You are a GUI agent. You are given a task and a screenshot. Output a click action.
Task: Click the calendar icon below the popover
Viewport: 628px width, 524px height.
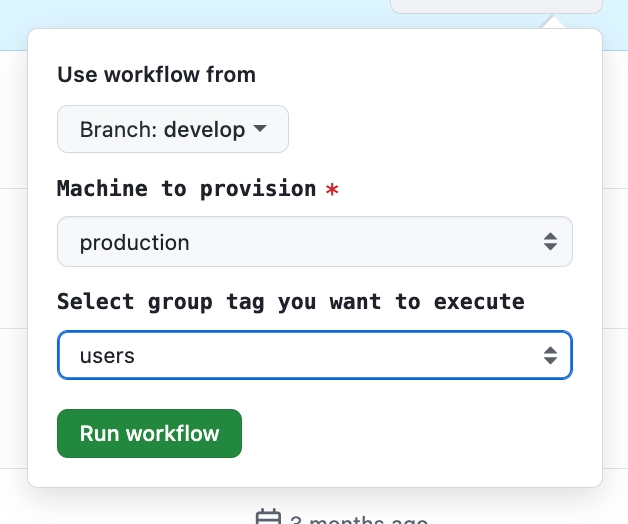[x=268, y=517]
